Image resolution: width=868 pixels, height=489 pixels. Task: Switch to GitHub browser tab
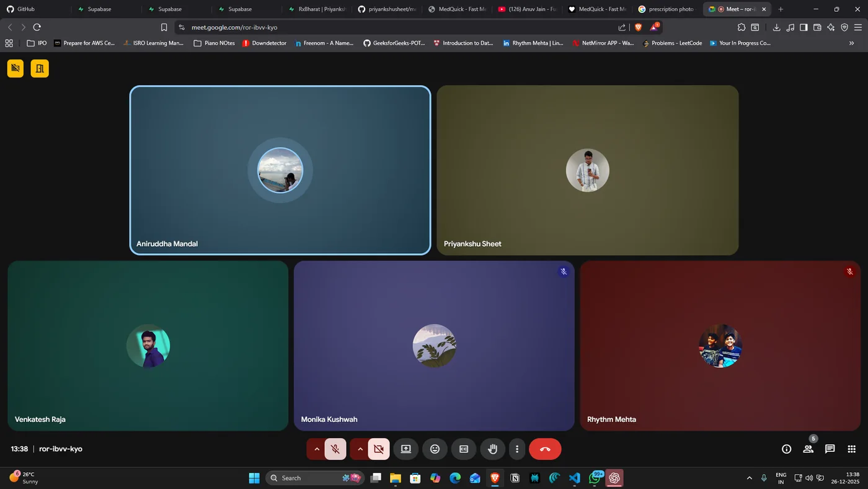pyautogui.click(x=35, y=9)
